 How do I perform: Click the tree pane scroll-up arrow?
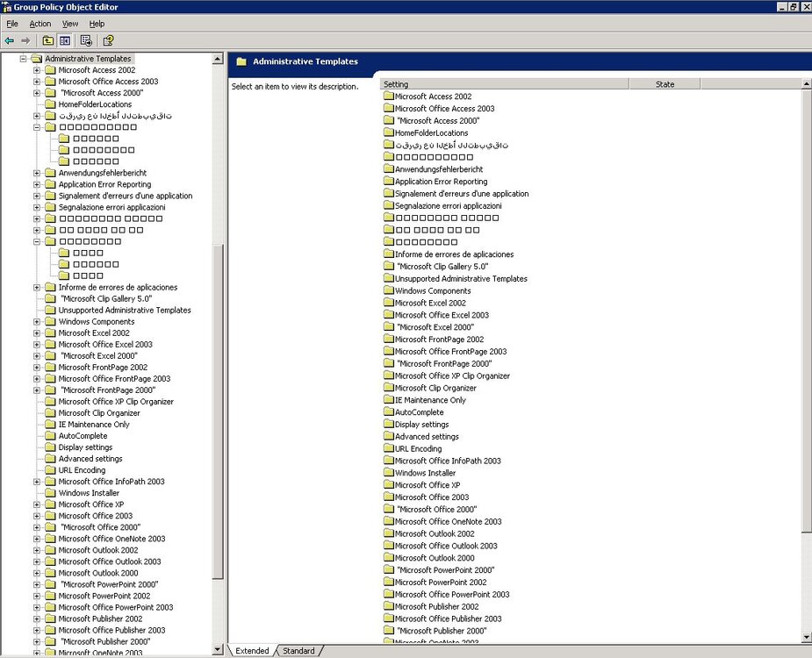[218, 58]
